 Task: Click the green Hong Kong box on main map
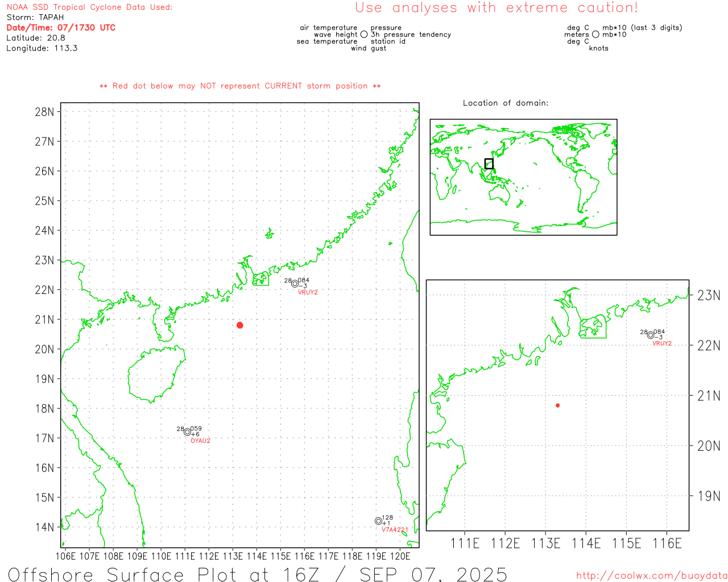pos(260,278)
